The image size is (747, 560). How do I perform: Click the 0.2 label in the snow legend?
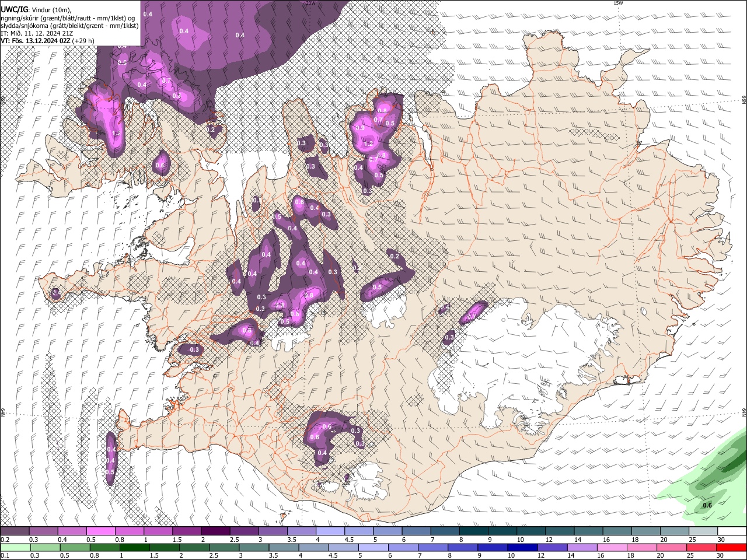pos(4,540)
